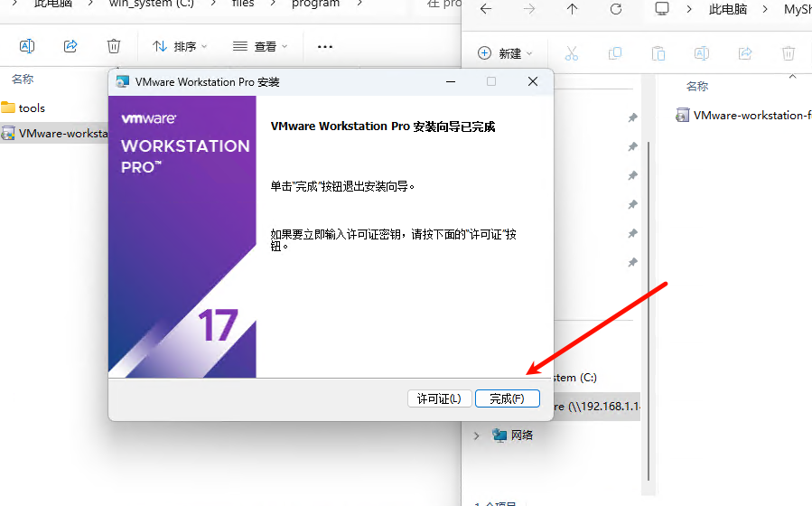Click win_system (C:) breadcrumb in left window
The height and width of the screenshot is (506, 812).
point(151,4)
